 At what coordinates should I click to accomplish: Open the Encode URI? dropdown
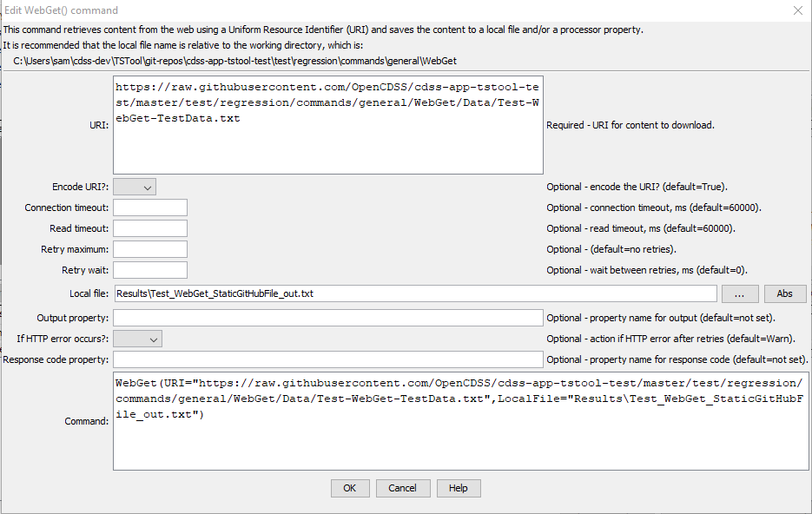(135, 187)
